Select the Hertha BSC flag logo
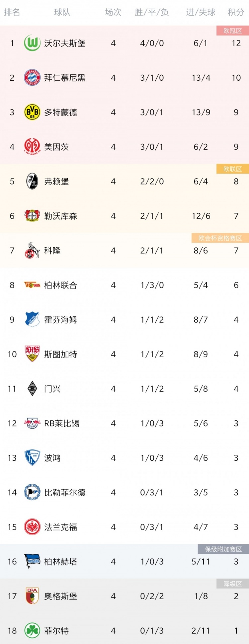Image resolution: width=249 pixels, height=644 pixels. coord(32,561)
